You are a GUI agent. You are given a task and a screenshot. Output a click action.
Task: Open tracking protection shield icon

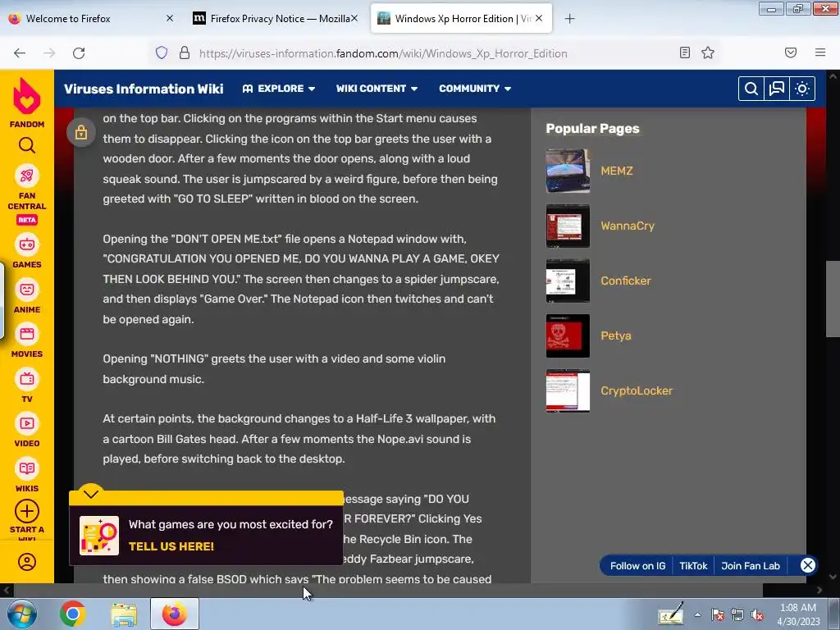pos(162,52)
